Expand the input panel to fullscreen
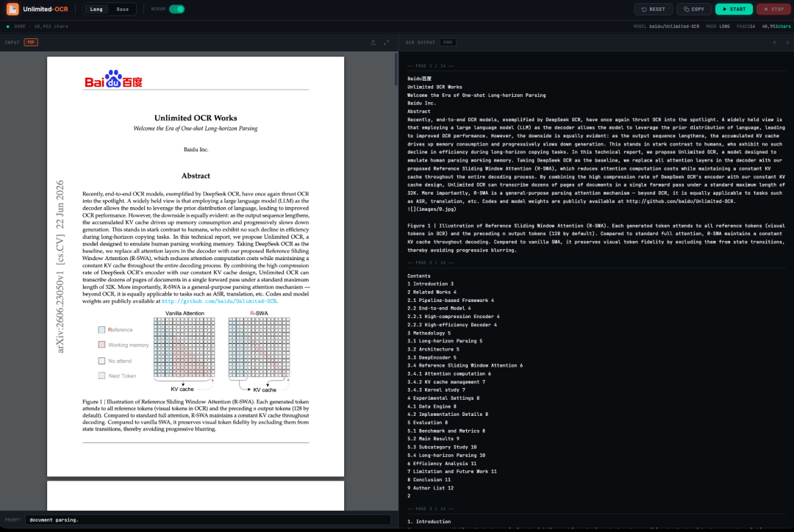The image size is (794, 532). tap(387, 43)
